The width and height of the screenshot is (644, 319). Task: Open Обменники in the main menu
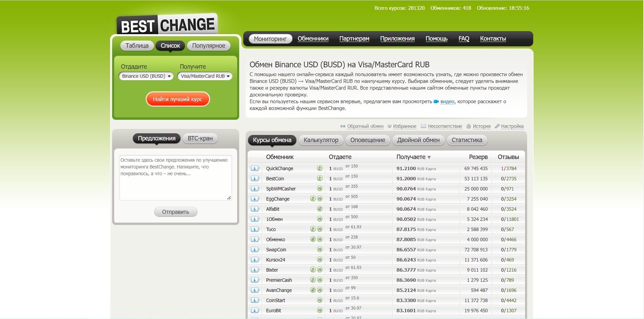tap(313, 39)
